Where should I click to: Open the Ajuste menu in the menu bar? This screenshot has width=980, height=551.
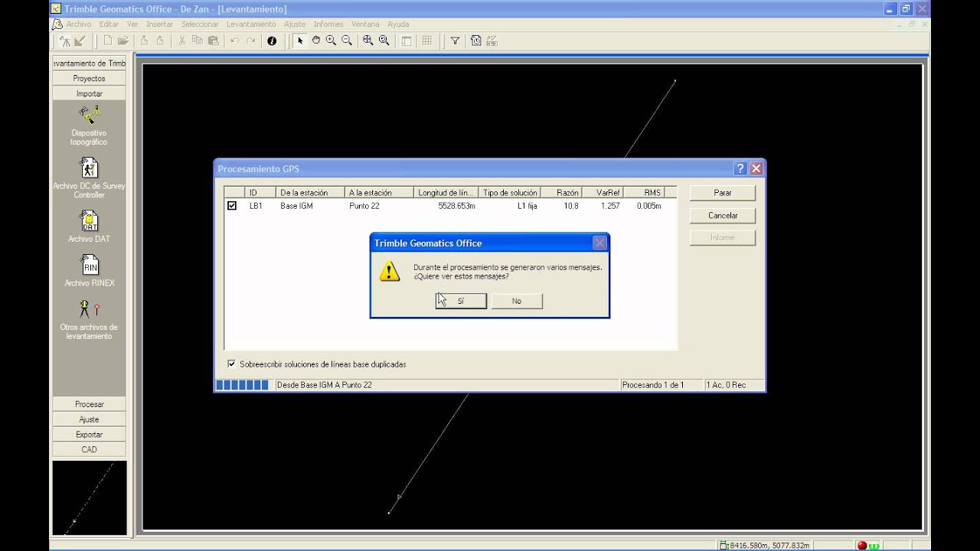[295, 24]
